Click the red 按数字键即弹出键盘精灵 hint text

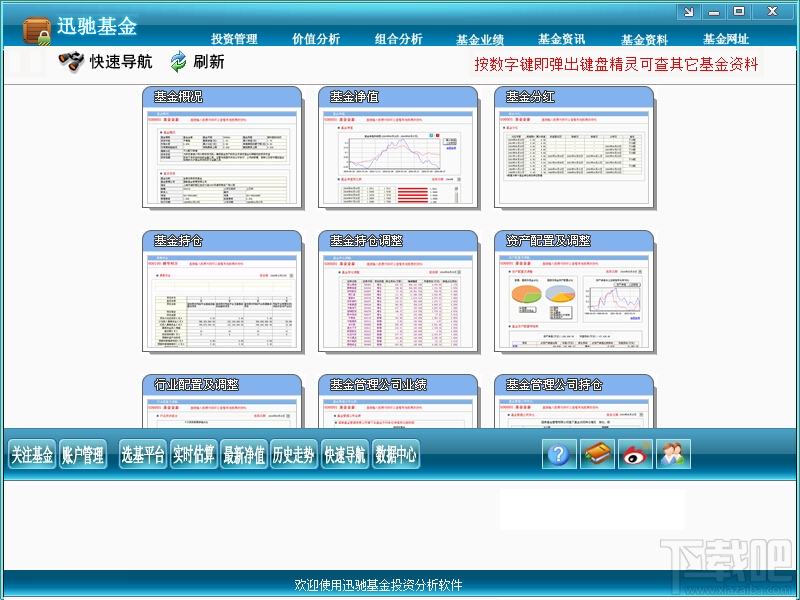(616, 64)
